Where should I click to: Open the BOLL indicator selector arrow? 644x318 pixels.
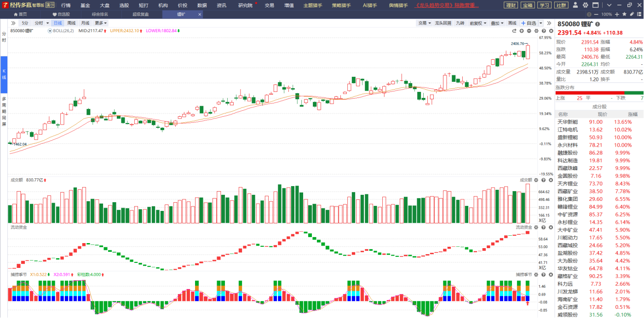[x=50, y=31]
